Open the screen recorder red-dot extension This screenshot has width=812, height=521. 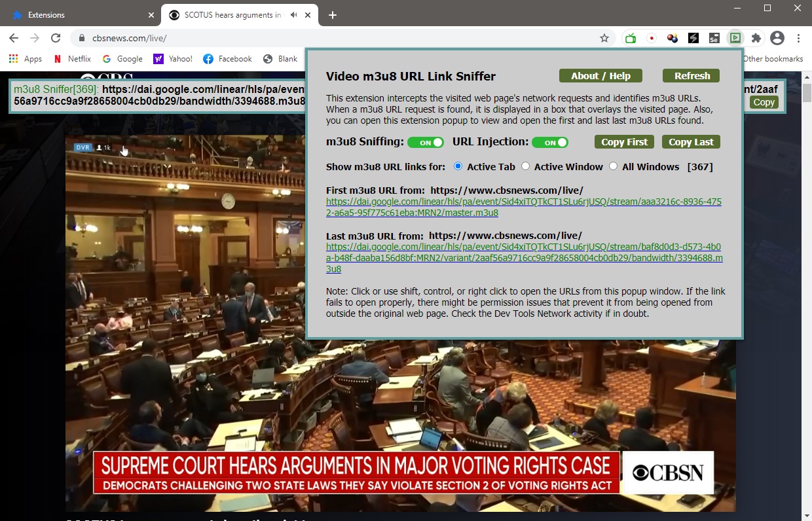coord(652,38)
